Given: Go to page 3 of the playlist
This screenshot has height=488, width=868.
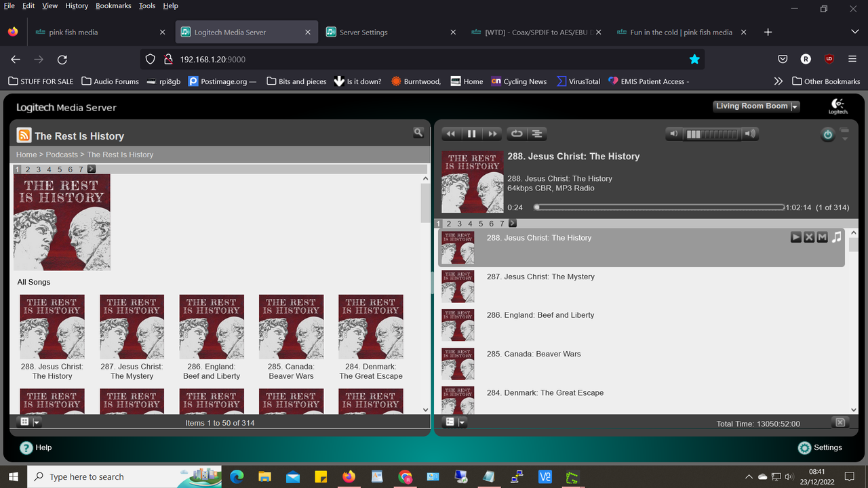Looking at the screenshot, I should pyautogui.click(x=460, y=224).
